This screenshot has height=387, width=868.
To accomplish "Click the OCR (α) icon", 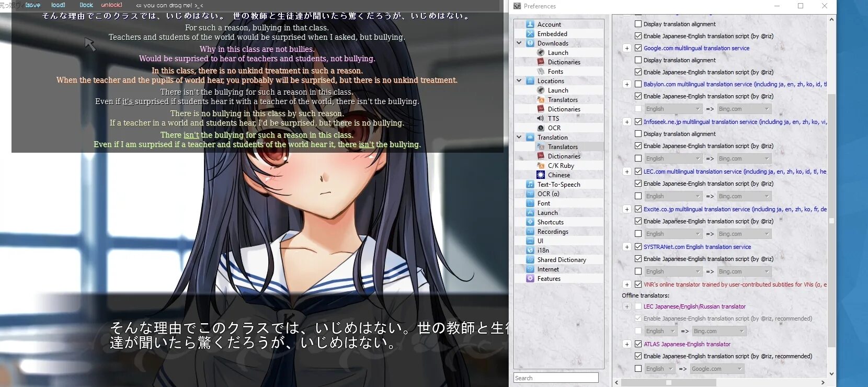I will (530, 194).
